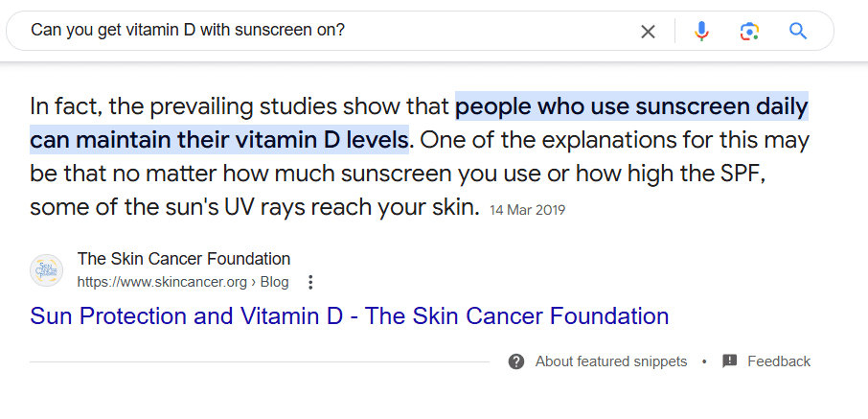Click the question mark help icon
The image size is (868, 419).
pos(516,361)
